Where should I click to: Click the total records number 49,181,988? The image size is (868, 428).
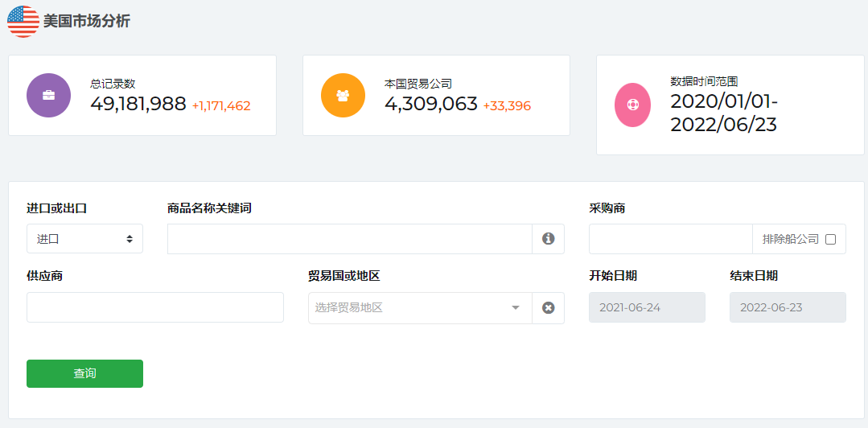[x=138, y=104]
